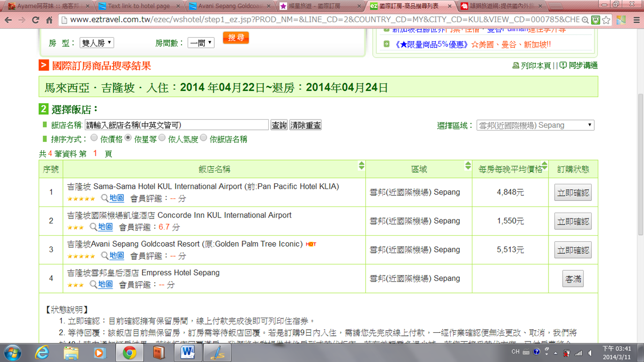Open the 限量商品5%優惠 promotion link
Screen dimensions: 644x362
point(473,44)
